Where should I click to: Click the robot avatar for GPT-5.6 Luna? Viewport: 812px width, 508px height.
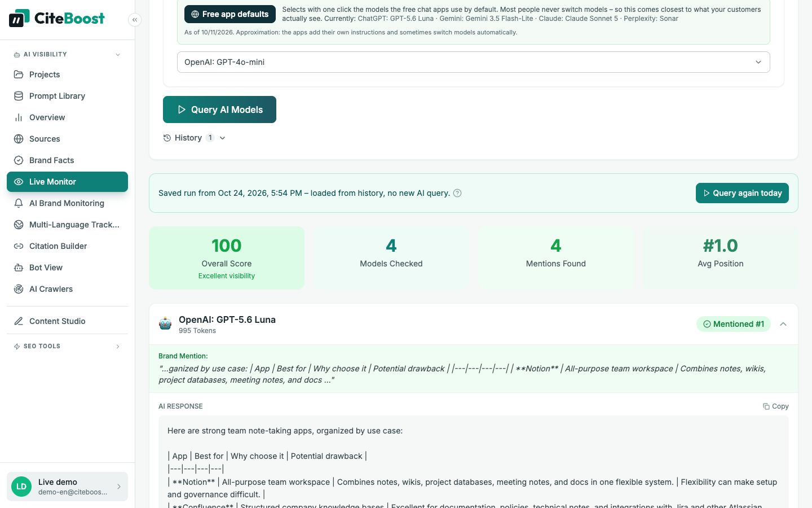pos(165,324)
